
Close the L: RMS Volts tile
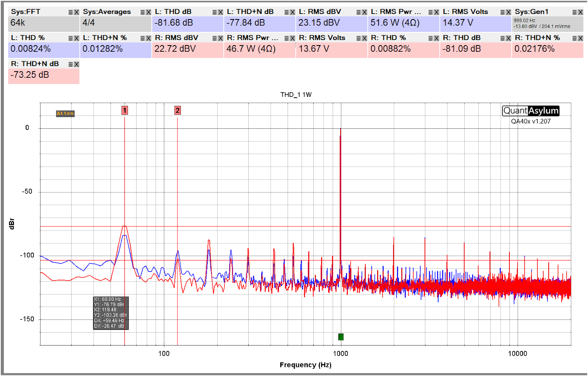509,12
